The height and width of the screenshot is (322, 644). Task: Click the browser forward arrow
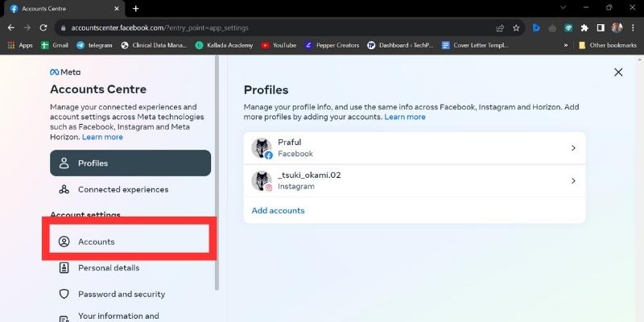(27, 28)
